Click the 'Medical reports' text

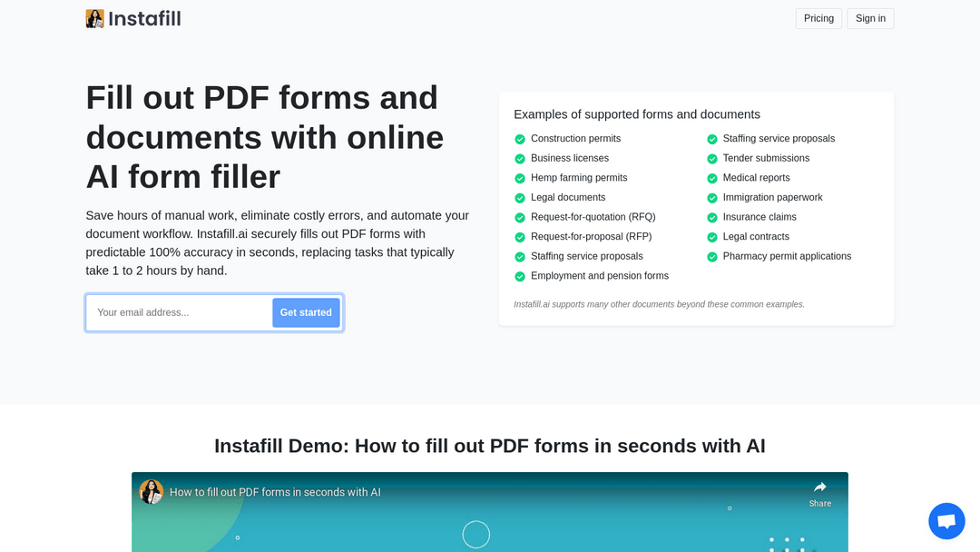(756, 178)
